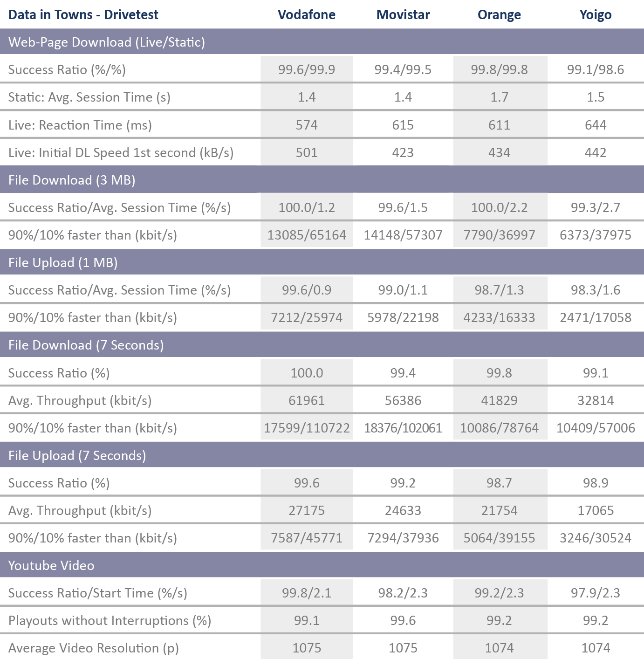The height and width of the screenshot is (659, 644).
Task: Click the 3246/30524 value
Action: tap(596, 538)
